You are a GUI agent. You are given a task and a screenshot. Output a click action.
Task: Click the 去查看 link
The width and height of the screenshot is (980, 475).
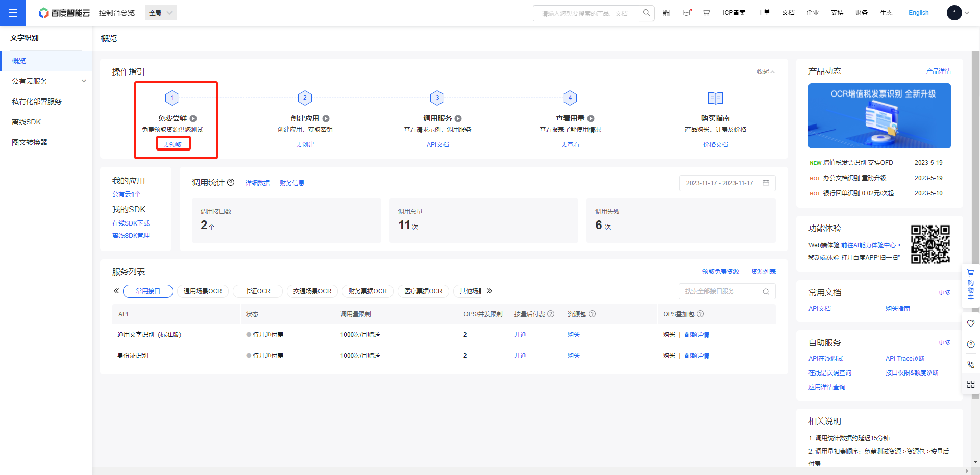[570, 145]
